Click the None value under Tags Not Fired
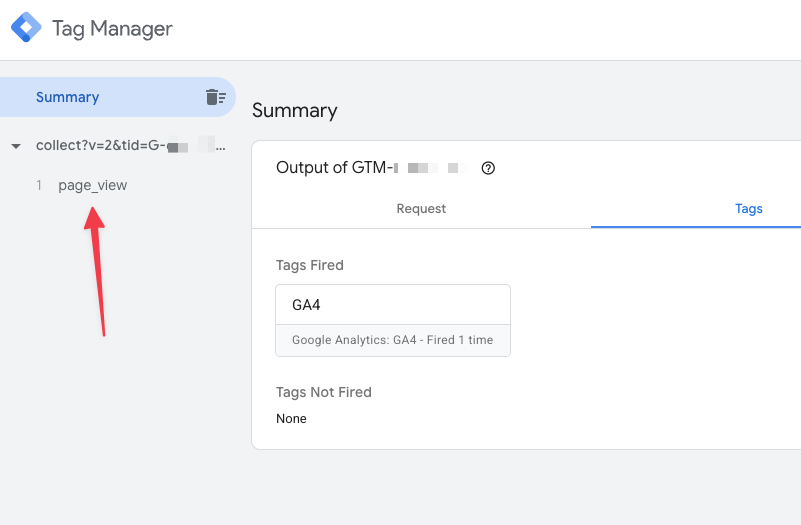 pos(291,418)
